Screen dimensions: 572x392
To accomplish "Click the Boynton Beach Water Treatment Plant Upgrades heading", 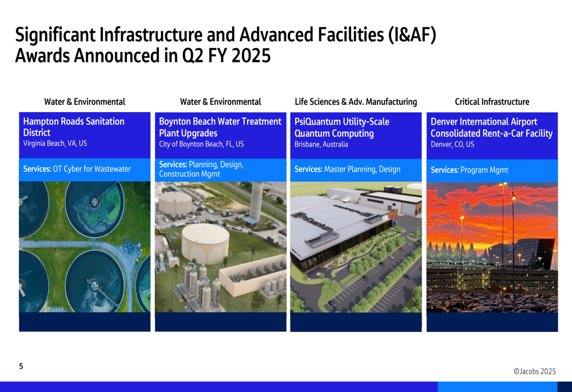I will [x=220, y=127].
